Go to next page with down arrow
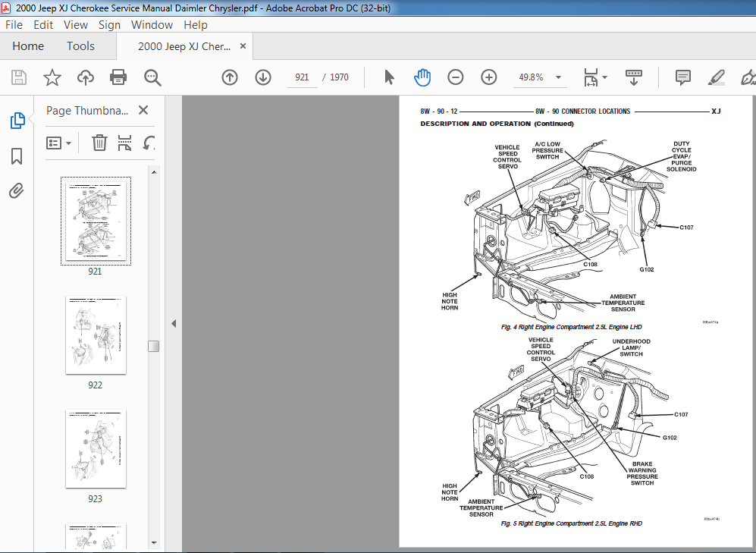The width and height of the screenshot is (756, 553). (263, 77)
